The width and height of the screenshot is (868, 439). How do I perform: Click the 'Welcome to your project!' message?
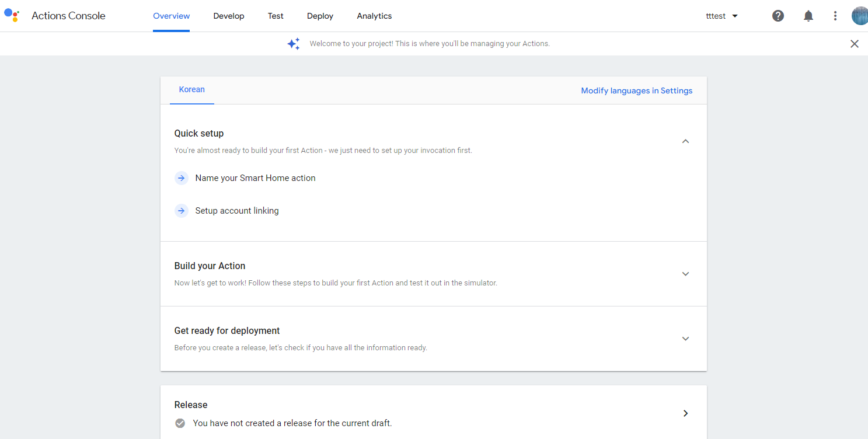[x=430, y=44]
